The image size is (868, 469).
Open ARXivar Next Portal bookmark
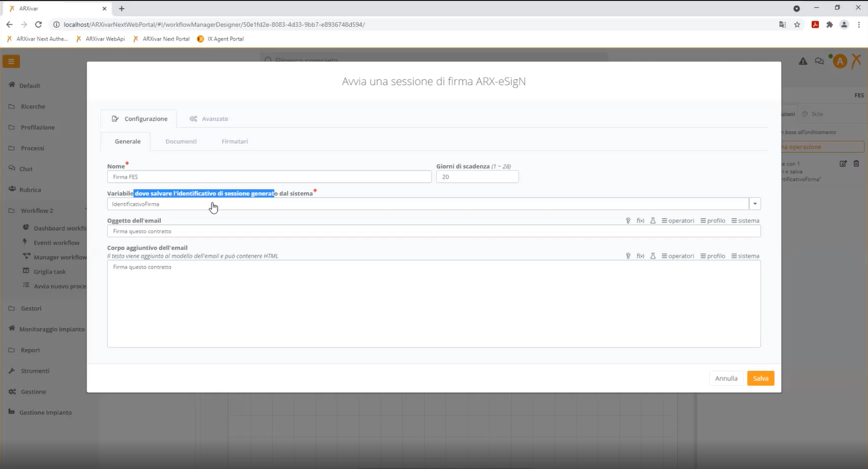tap(161, 39)
